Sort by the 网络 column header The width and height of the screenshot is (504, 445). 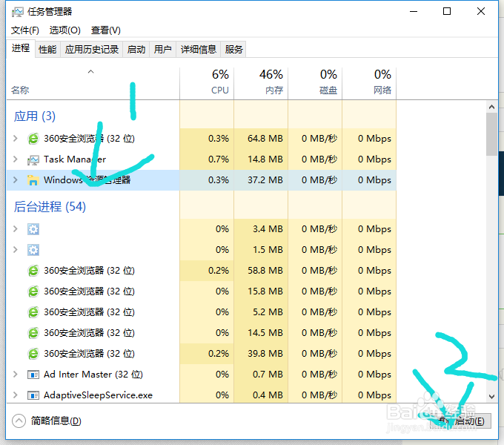(x=369, y=84)
